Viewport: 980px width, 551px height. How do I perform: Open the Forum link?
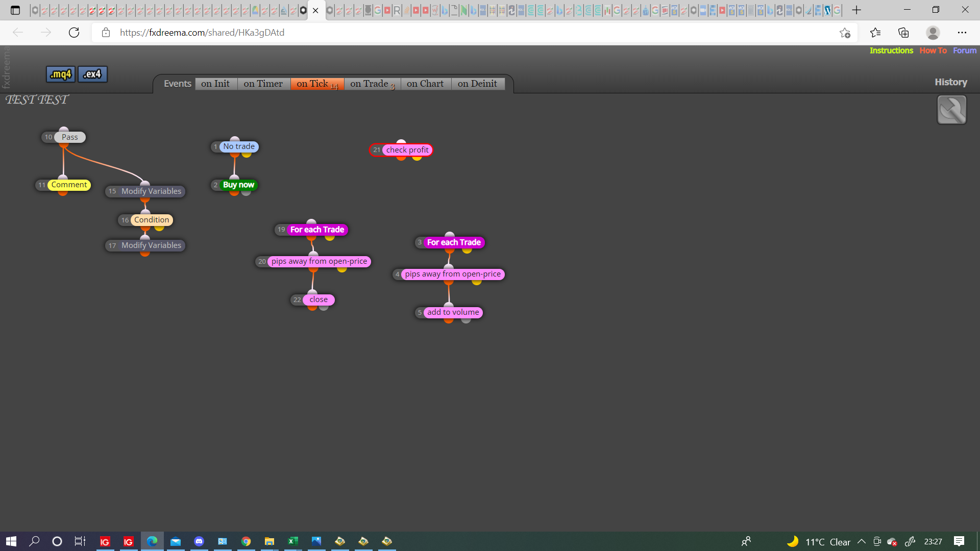click(964, 51)
